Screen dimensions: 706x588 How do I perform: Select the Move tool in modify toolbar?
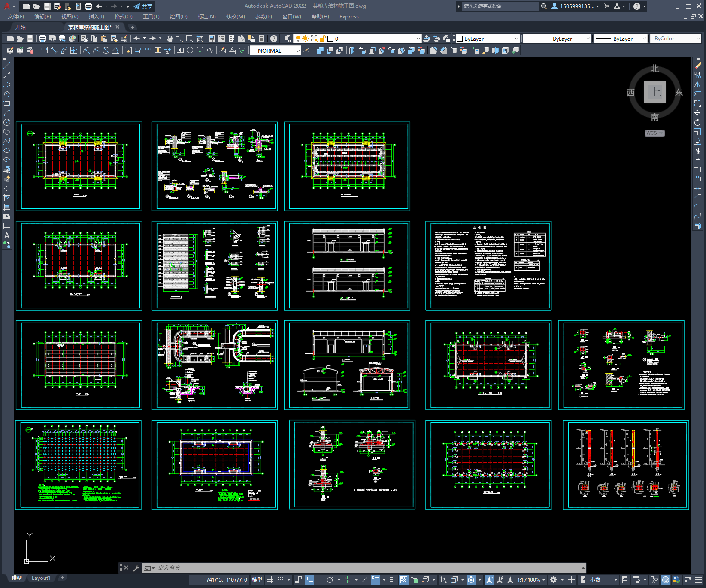pyautogui.click(x=697, y=113)
